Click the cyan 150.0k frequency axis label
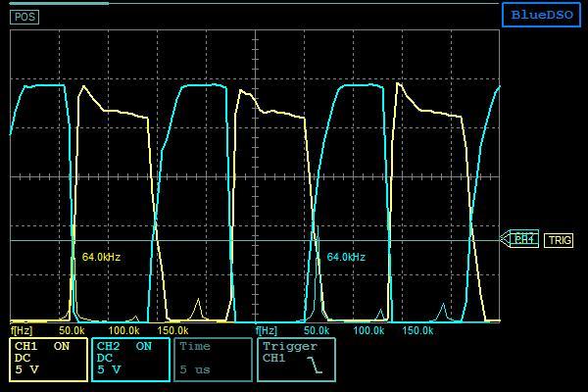 (417, 330)
